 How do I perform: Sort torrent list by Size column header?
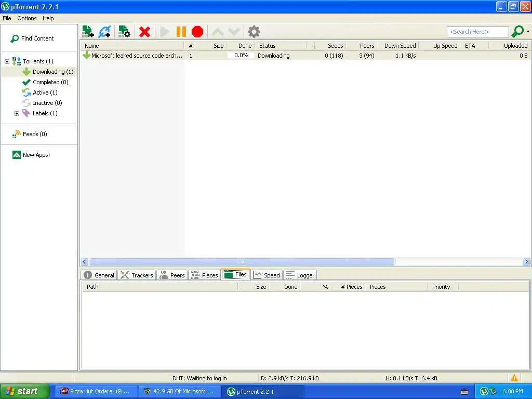[x=212, y=46]
